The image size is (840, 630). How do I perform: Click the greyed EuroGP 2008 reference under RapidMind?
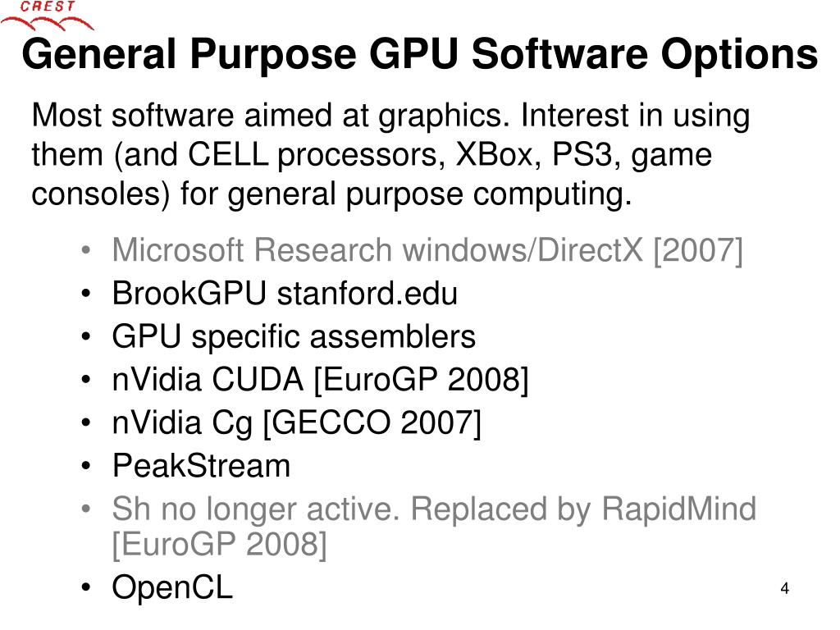(219, 545)
